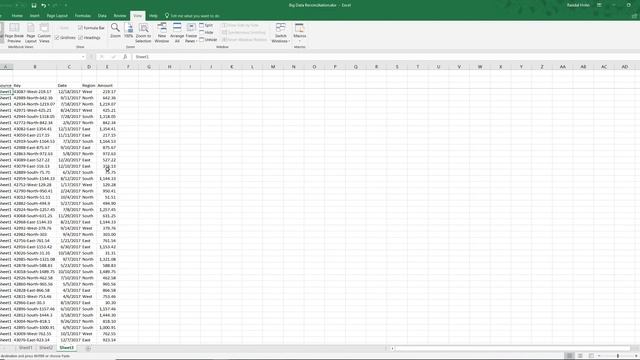Select column header E
The image size is (640, 360).
(107, 67)
